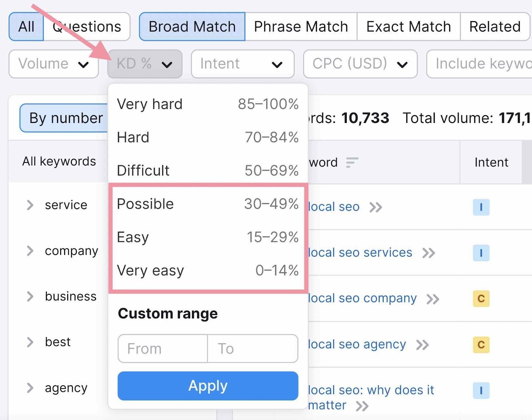Click the sort icon in the keyword column header

point(351,162)
